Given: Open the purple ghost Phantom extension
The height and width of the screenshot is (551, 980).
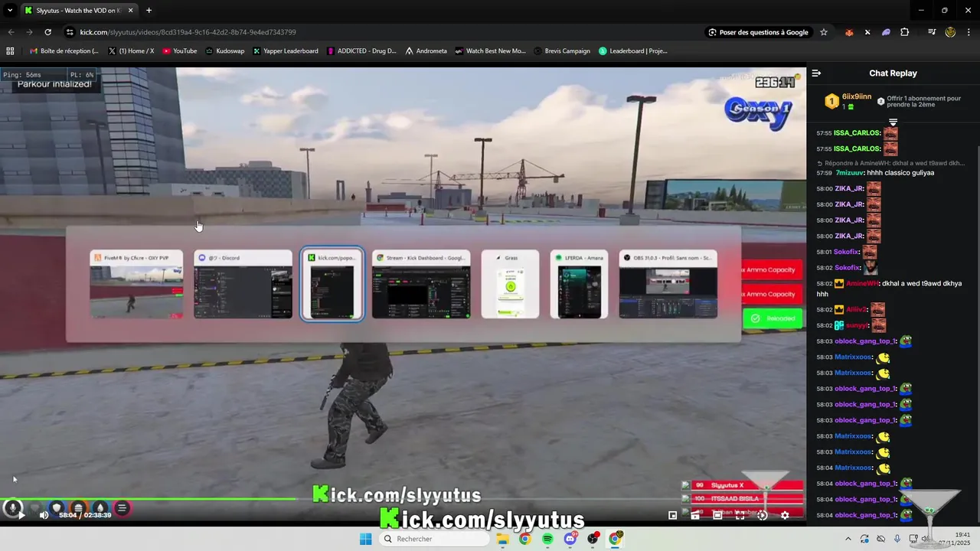Looking at the screenshot, I should [886, 32].
